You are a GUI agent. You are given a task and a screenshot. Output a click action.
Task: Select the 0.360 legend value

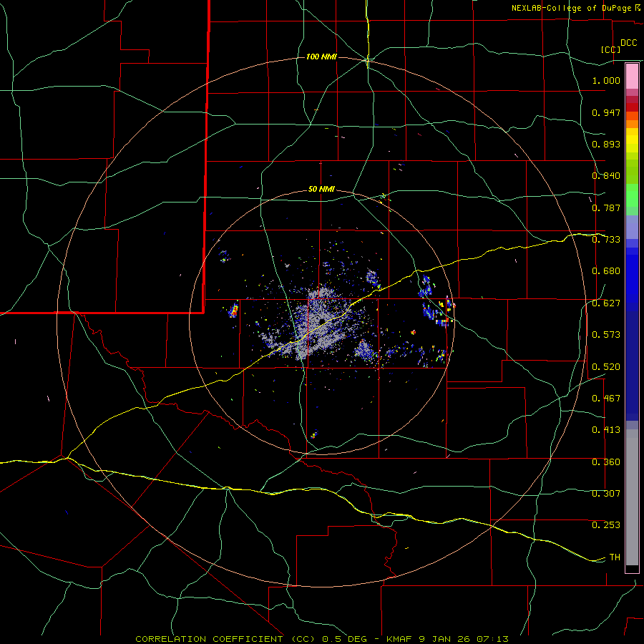[x=606, y=462]
